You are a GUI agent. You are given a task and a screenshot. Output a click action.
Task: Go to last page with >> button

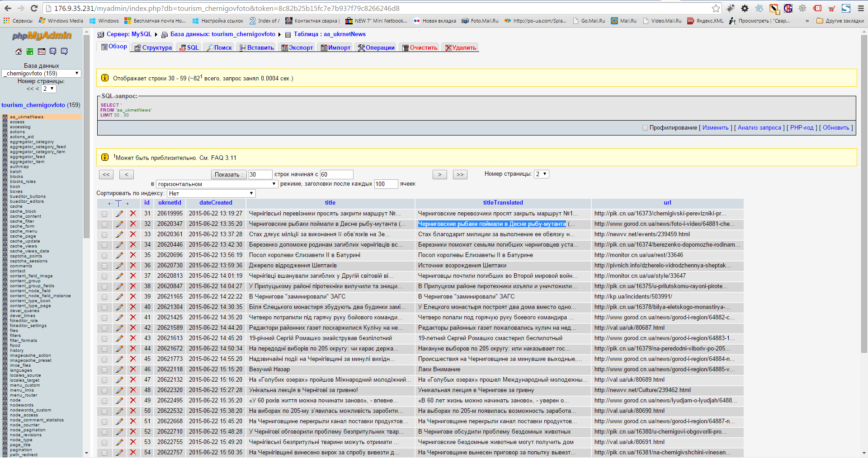(x=460, y=174)
